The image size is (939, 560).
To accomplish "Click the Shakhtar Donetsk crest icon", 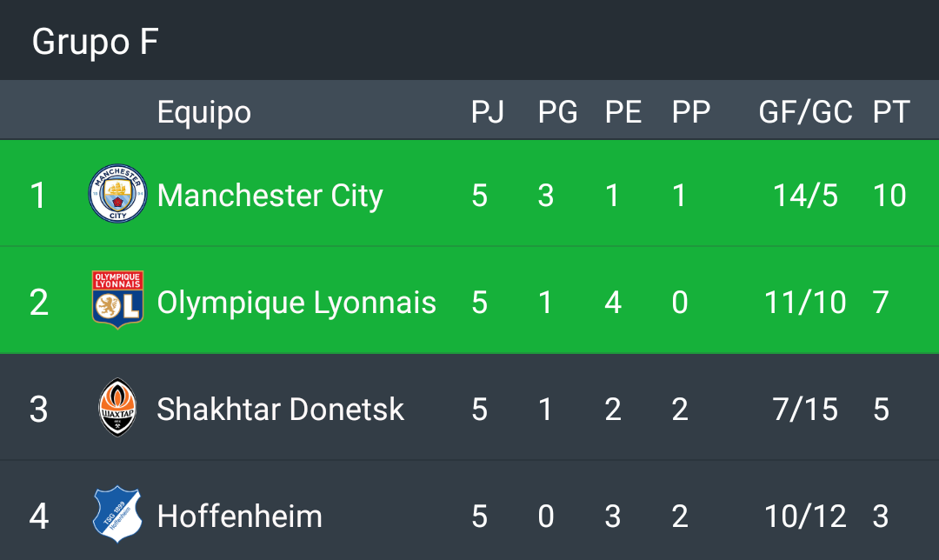I will point(117,408).
